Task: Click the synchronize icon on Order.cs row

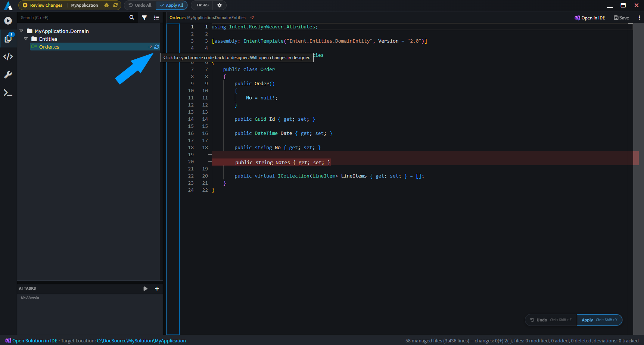Action: point(156,47)
